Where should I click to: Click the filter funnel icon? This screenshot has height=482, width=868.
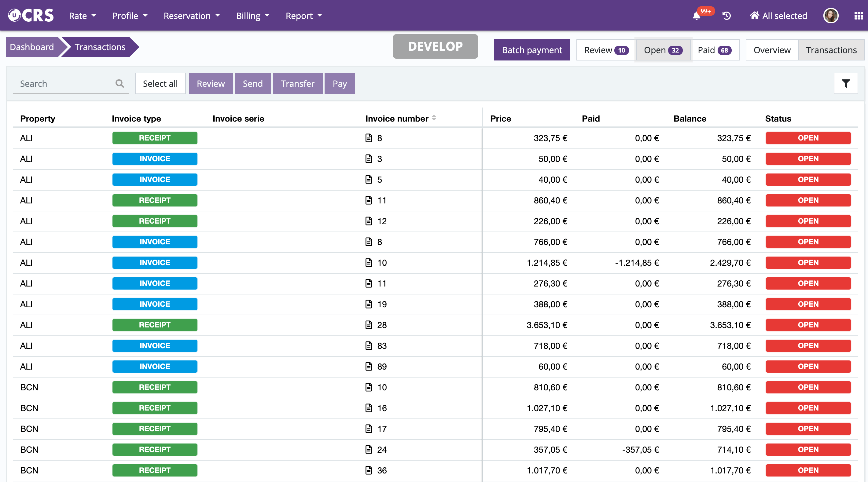(x=845, y=83)
